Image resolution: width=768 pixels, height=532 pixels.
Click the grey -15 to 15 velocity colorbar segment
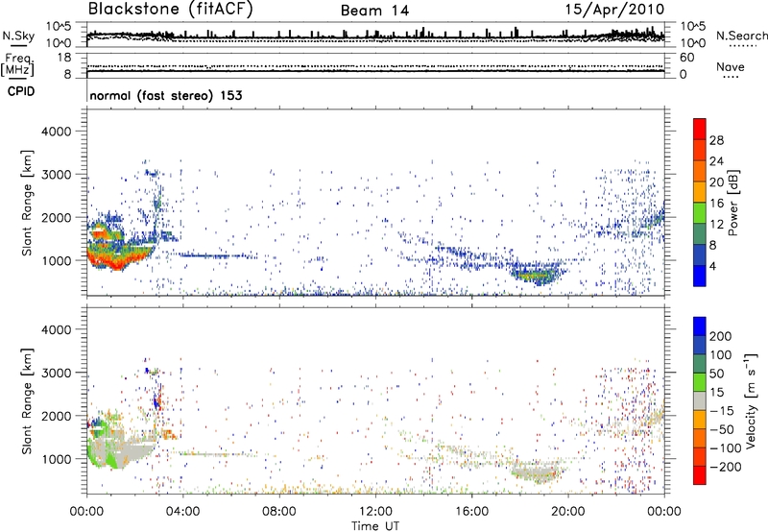[x=700, y=401]
